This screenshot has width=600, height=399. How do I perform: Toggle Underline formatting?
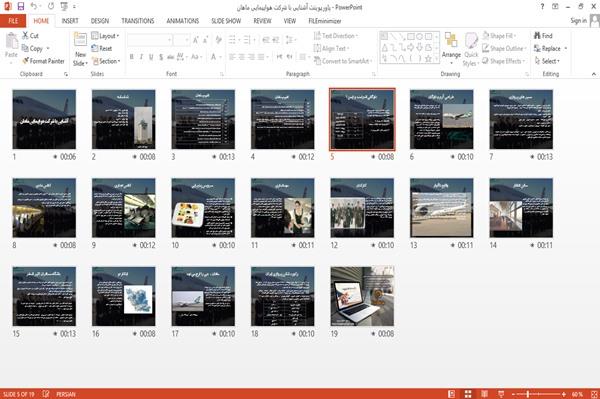pyautogui.click(x=151, y=57)
